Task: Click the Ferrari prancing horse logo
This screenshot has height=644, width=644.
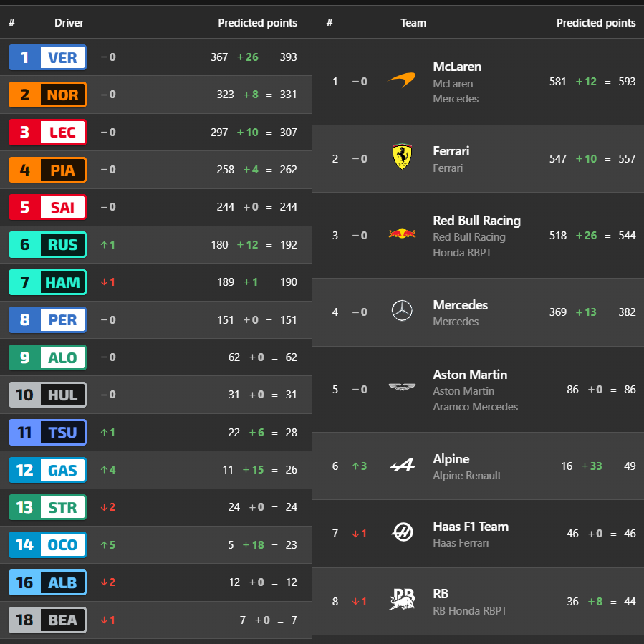Action: (x=402, y=156)
